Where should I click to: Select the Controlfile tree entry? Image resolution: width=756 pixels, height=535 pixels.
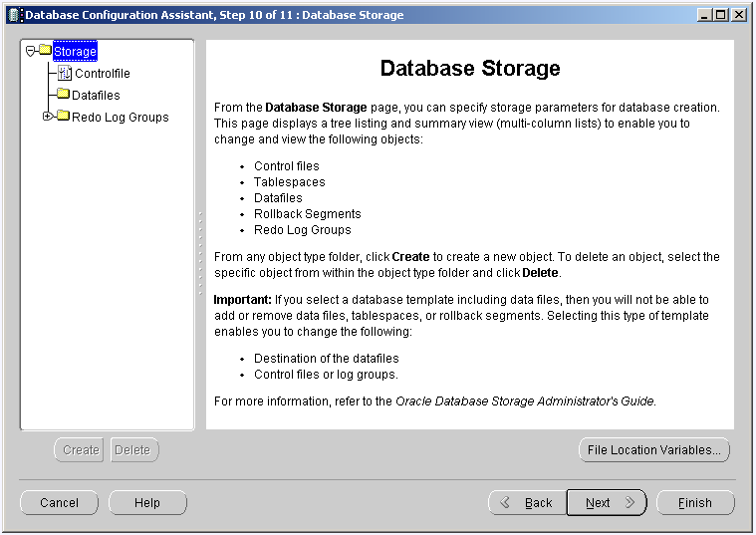point(102,73)
